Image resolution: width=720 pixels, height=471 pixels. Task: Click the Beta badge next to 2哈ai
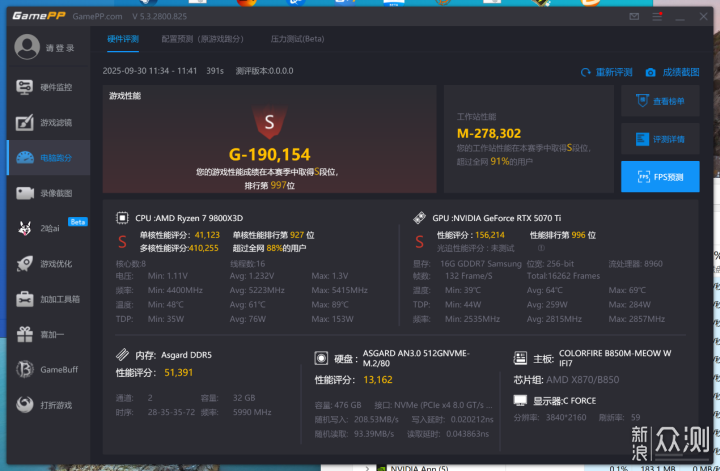coord(78,222)
